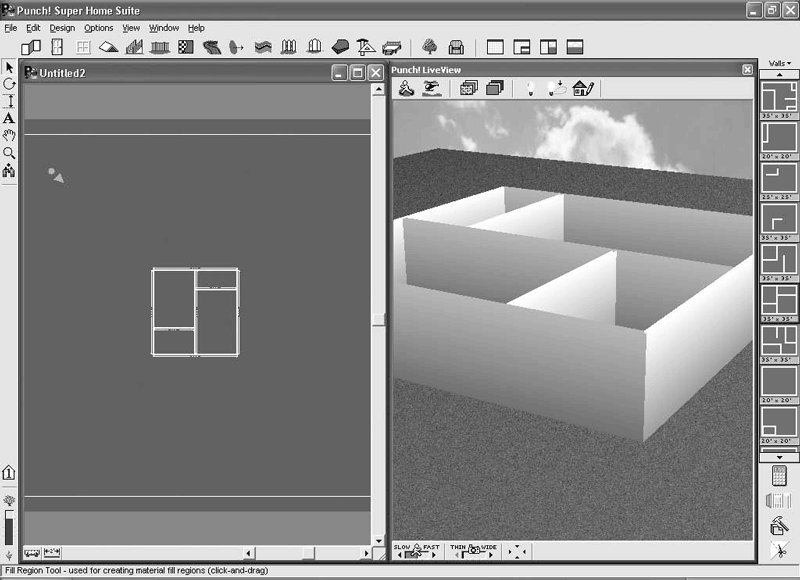This screenshot has height=580, width=800.
Task: Open the Design menu
Action: (x=62, y=28)
